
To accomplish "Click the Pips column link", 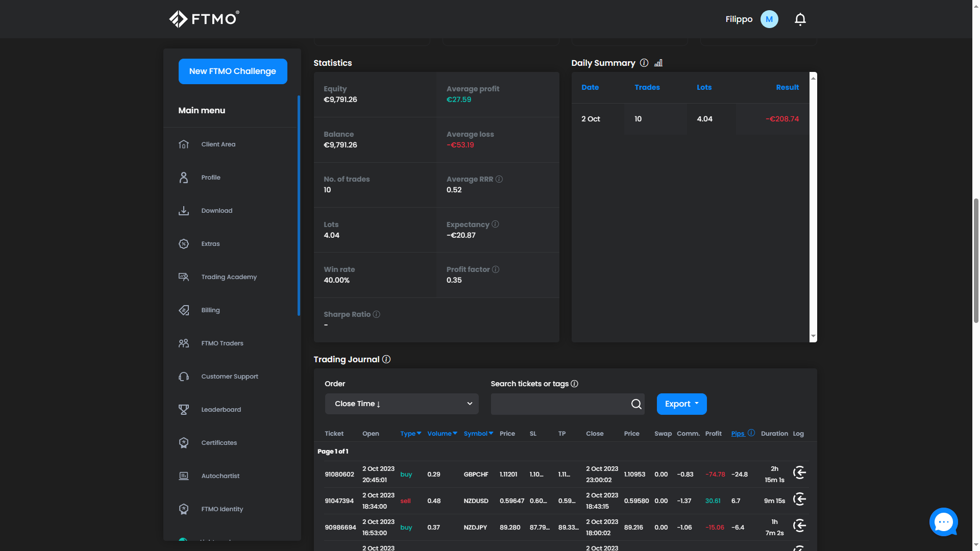I will click(738, 434).
